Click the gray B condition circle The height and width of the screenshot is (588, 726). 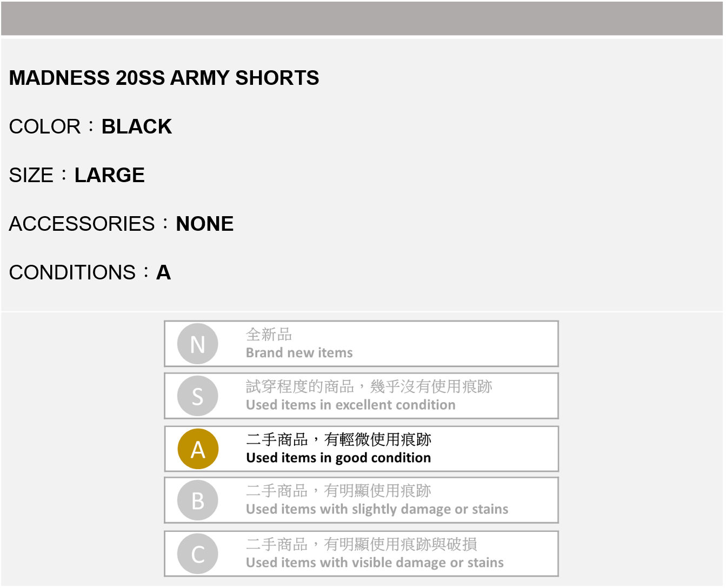(198, 500)
